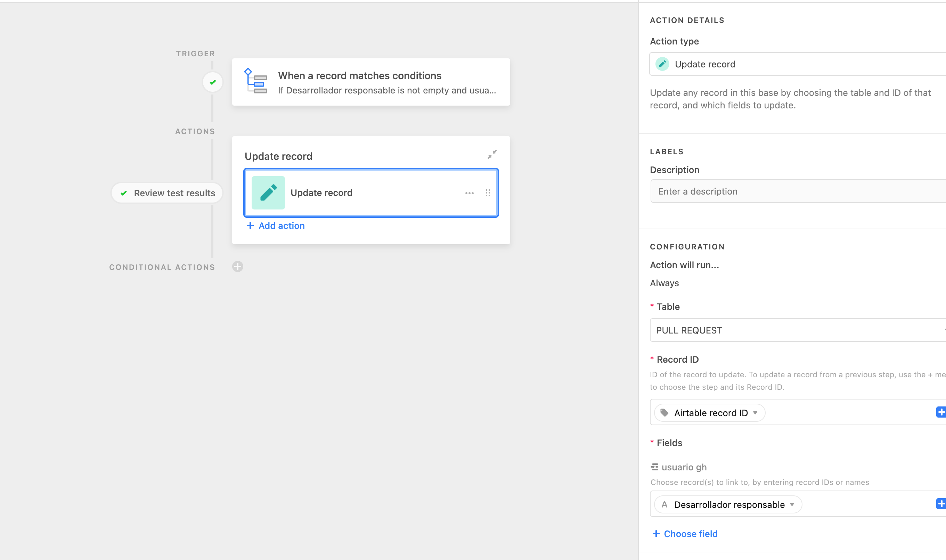Image resolution: width=946 pixels, height=560 pixels.
Task: Click the linked-record icon beside usuario gh
Action: (654, 467)
